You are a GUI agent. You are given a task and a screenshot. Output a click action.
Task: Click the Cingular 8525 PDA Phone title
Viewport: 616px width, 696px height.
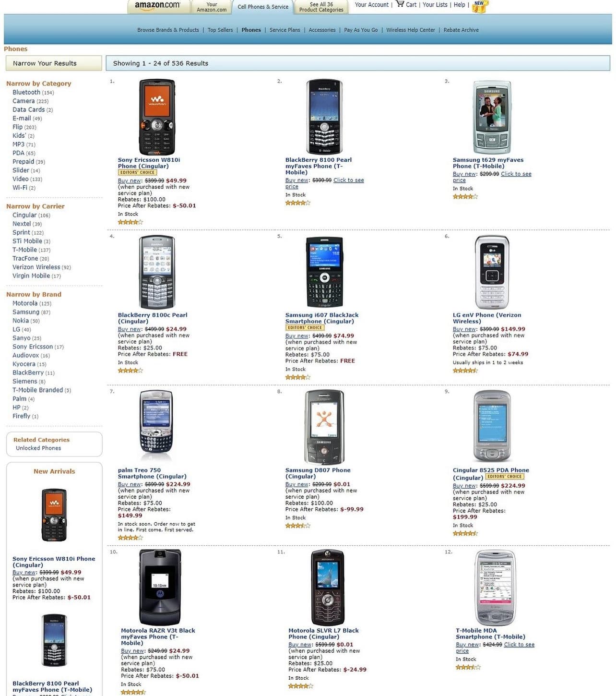490,470
